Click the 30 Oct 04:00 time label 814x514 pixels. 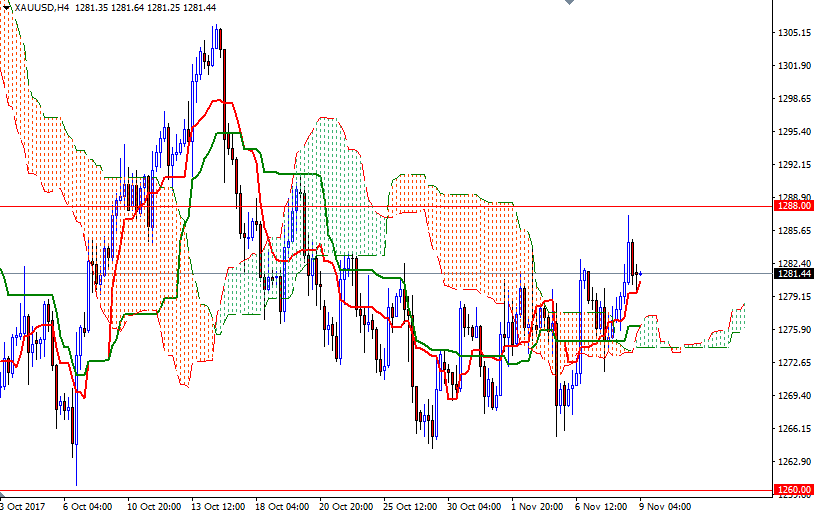[x=474, y=507]
